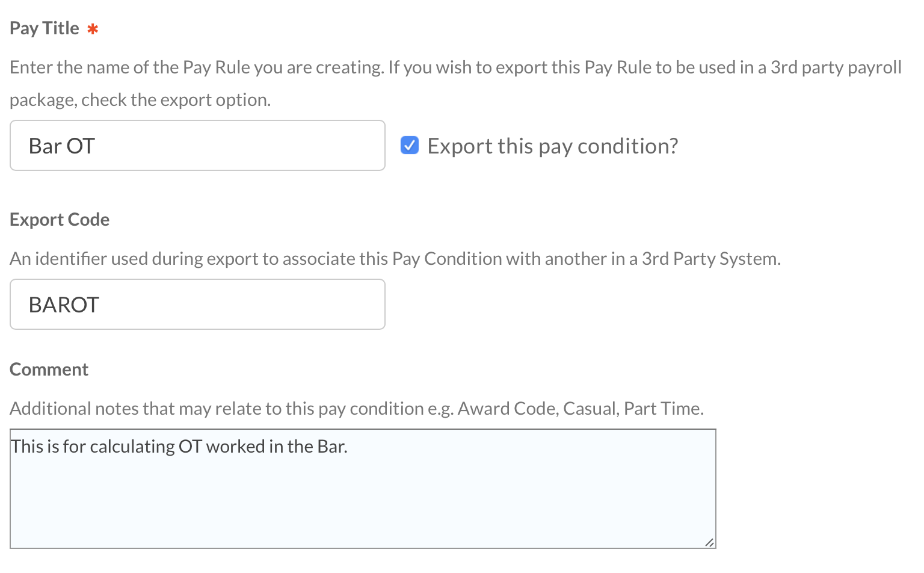This screenshot has height=573, width=924.
Task: Uncheck the Export this pay condition checkbox
Action: [x=410, y=146]
